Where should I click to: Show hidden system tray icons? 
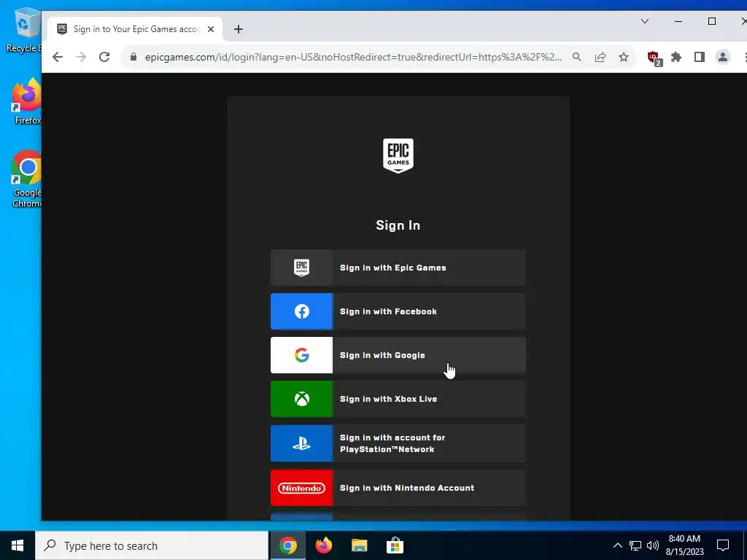click(x=617, y=545)
